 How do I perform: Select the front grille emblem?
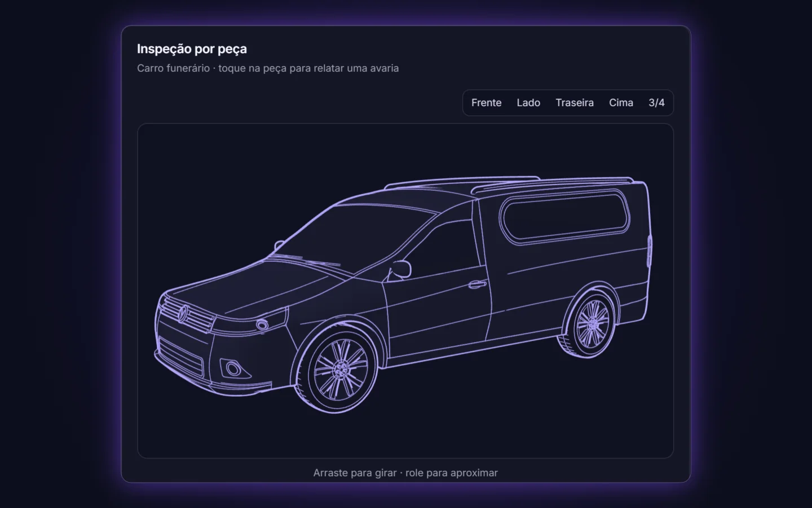pos(183,314)
